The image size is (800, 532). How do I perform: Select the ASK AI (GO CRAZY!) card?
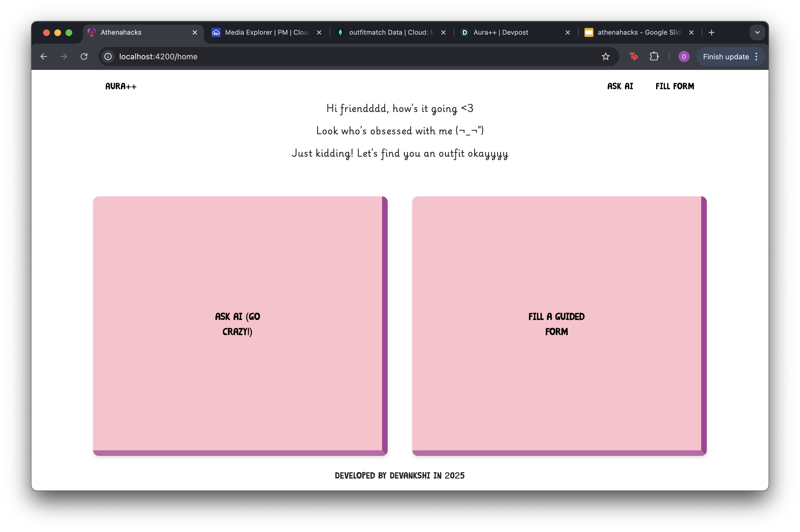point(238,324)
